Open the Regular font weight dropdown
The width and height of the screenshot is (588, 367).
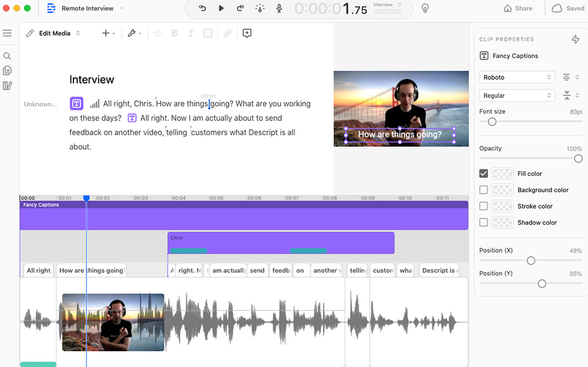tap(517, 95)
